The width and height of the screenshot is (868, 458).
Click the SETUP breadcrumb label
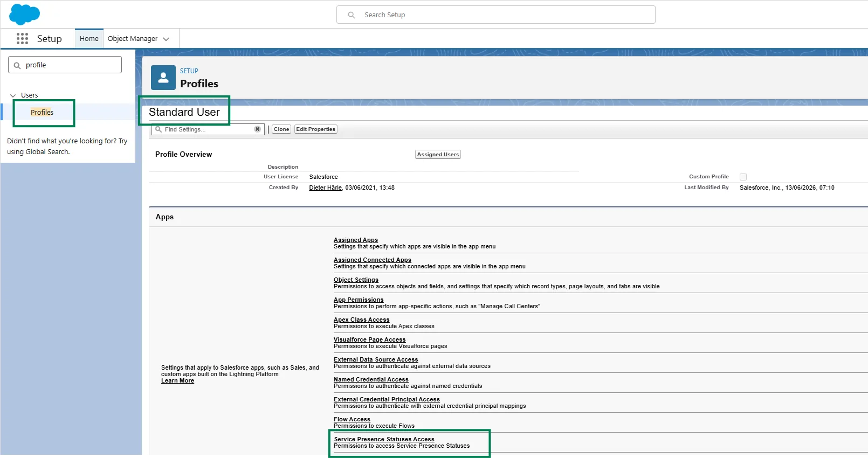click(189, 71)
